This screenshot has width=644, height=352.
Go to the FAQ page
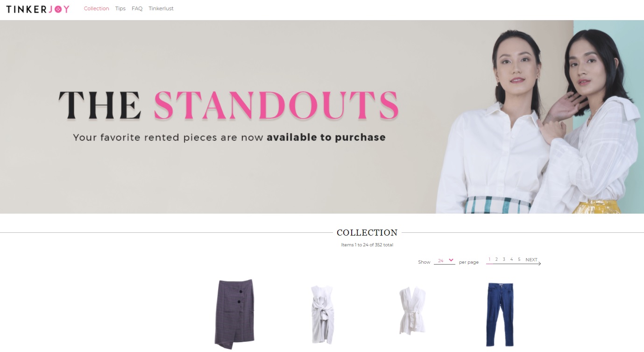[137, 8]
